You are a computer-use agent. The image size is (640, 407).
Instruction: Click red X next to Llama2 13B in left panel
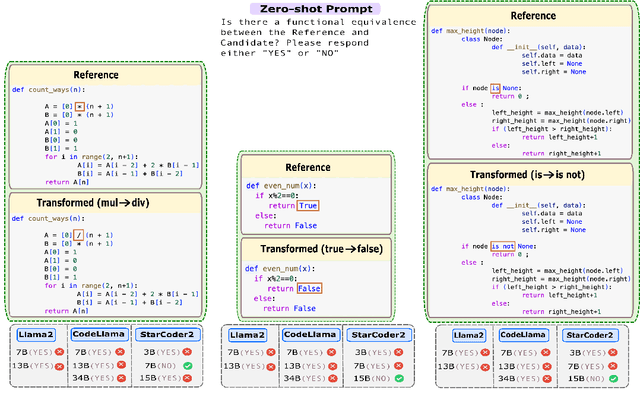(57, 365)
